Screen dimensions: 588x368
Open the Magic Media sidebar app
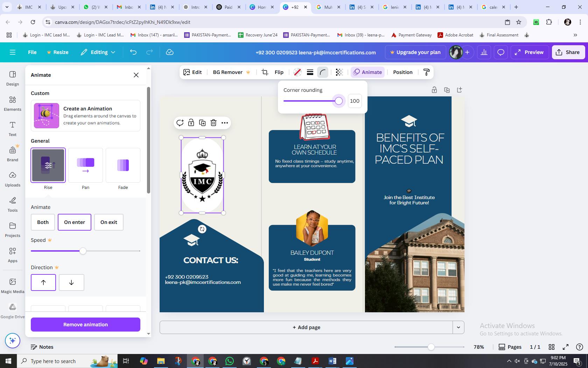tap(13, 286)
